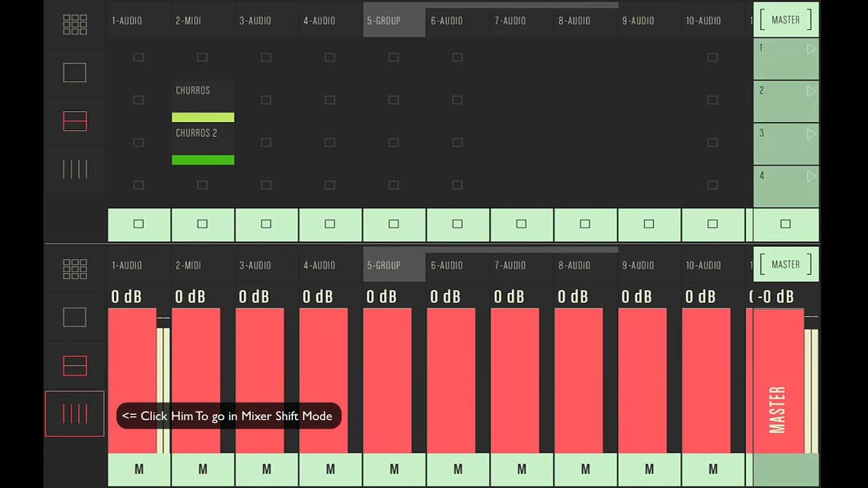868x488 pixels.
Task: Click 1-AUDIO volume fader
Action: tap(132, 380)
